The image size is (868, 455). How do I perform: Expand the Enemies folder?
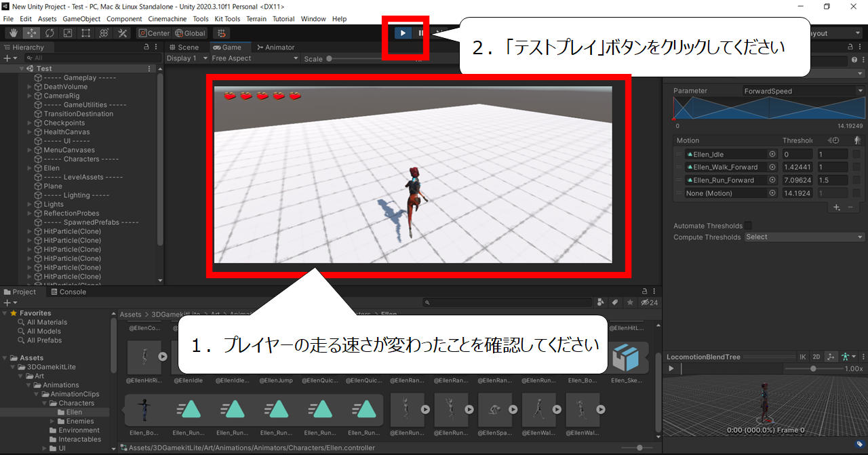[52, 421]
